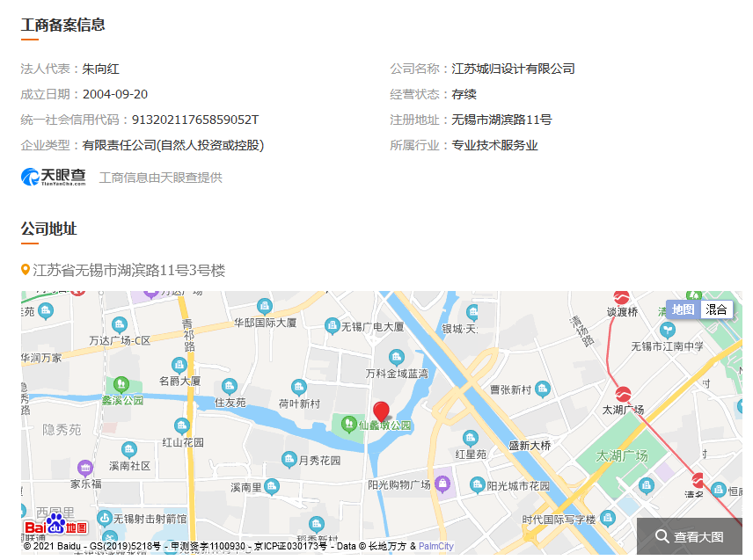The width and height of the screenshot is (753, 560).
Task: Click the 溪南里 residential icon
Action: [x=272, y=486]
